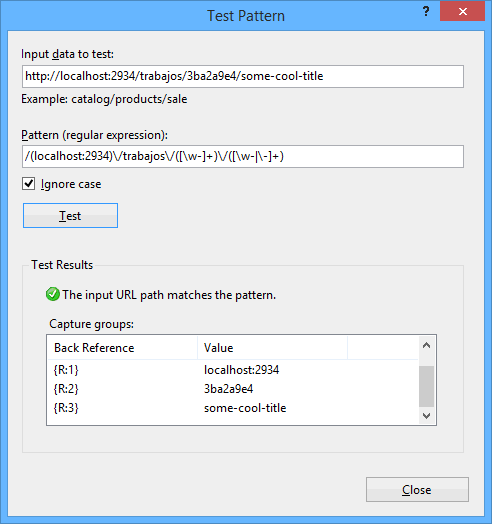Click the green success checkmark icon

53,294
